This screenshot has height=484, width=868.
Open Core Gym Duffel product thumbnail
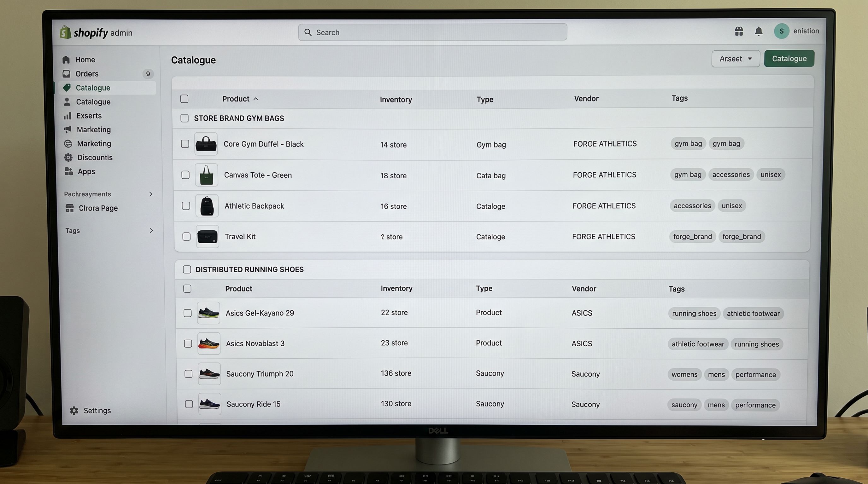[x=206, y=144]
